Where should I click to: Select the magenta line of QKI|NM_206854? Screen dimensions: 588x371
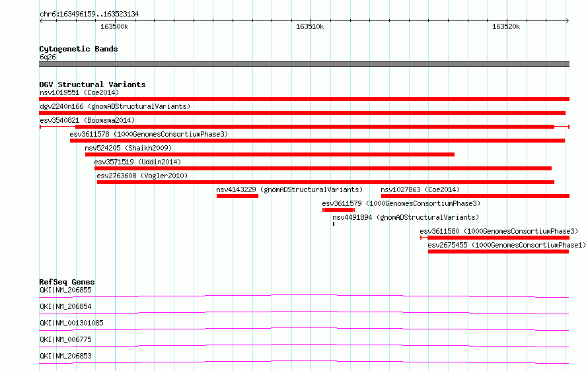(x=304, y=312)
